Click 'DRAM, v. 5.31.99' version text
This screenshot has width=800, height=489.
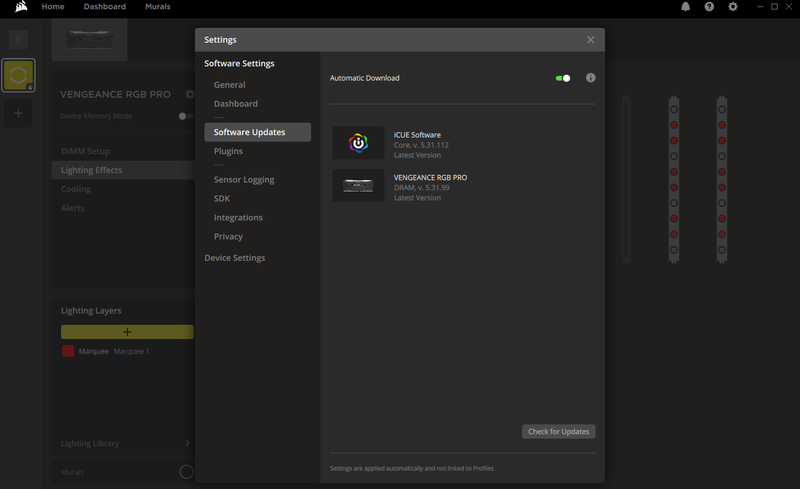[421, 188]
